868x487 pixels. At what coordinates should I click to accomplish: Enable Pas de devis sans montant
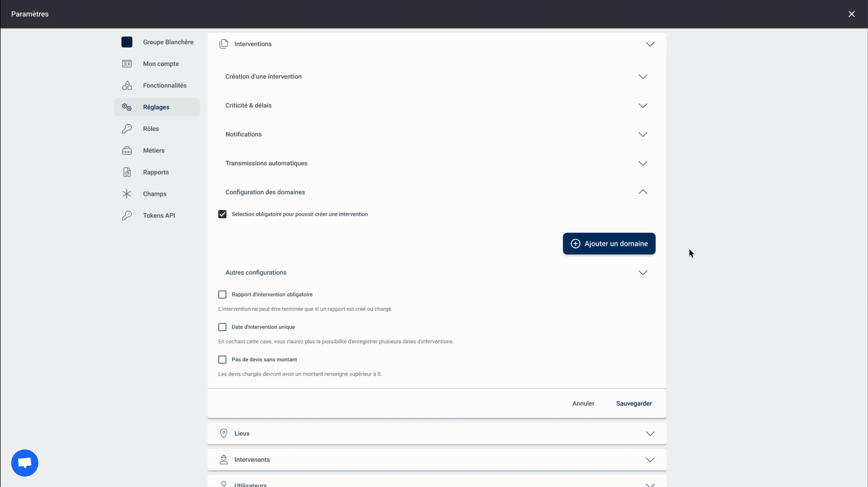222,360
